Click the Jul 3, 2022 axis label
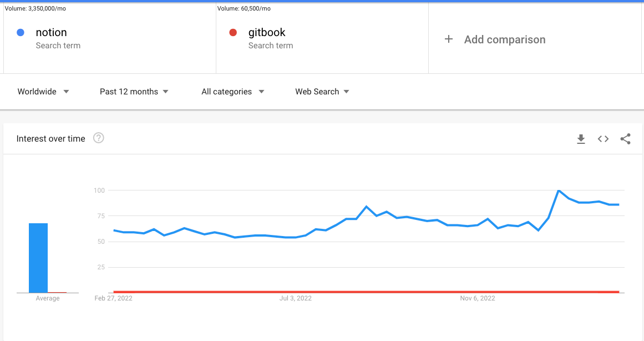 295,298
